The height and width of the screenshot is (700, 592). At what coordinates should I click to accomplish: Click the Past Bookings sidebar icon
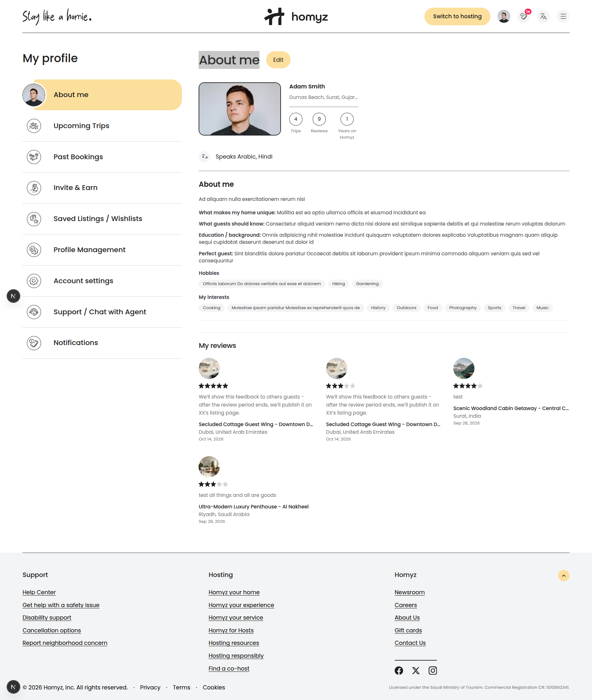click(x=34, y=157)
